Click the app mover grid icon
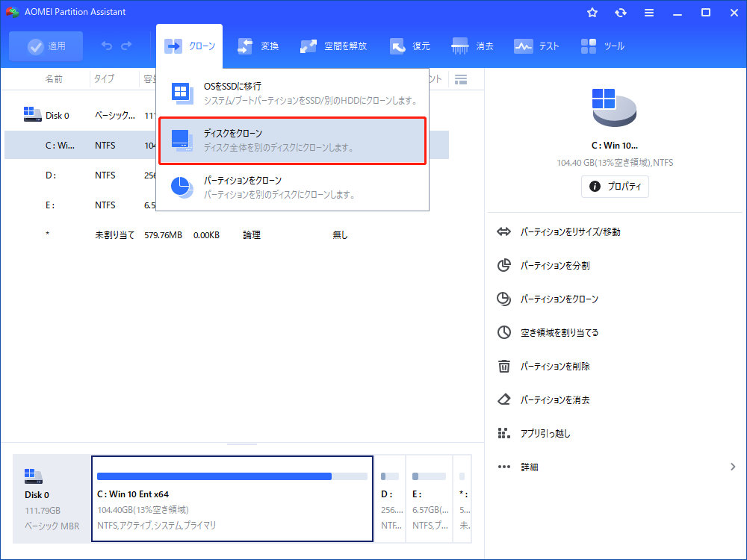This screenshot has width=747, height=560. click(x=503, y=433)
